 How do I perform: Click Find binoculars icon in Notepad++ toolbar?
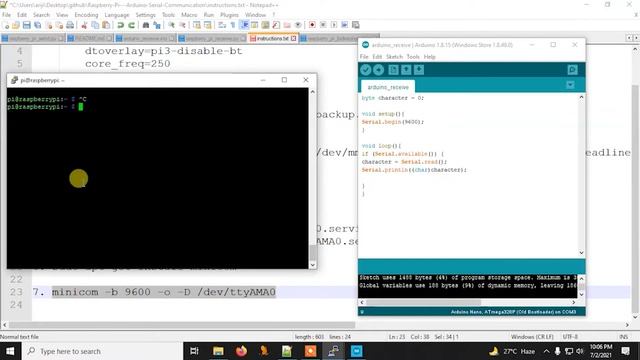click(x=146, y=25)
